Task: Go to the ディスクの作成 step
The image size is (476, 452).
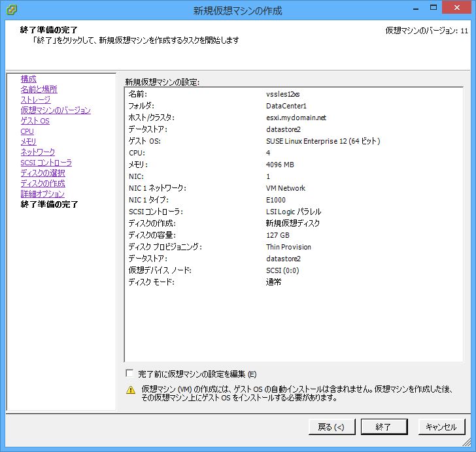Action: tap(42, 184)
